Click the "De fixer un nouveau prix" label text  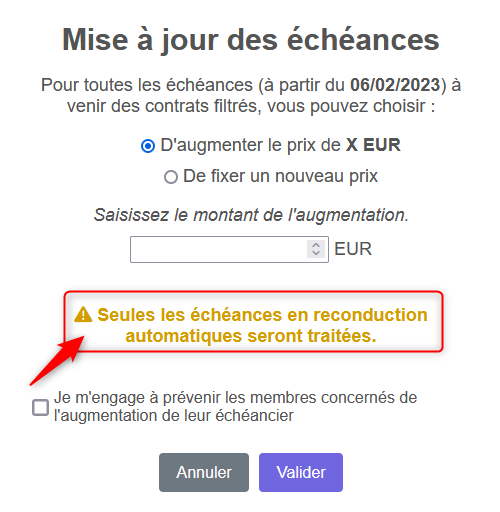click(x=280, y=176)
